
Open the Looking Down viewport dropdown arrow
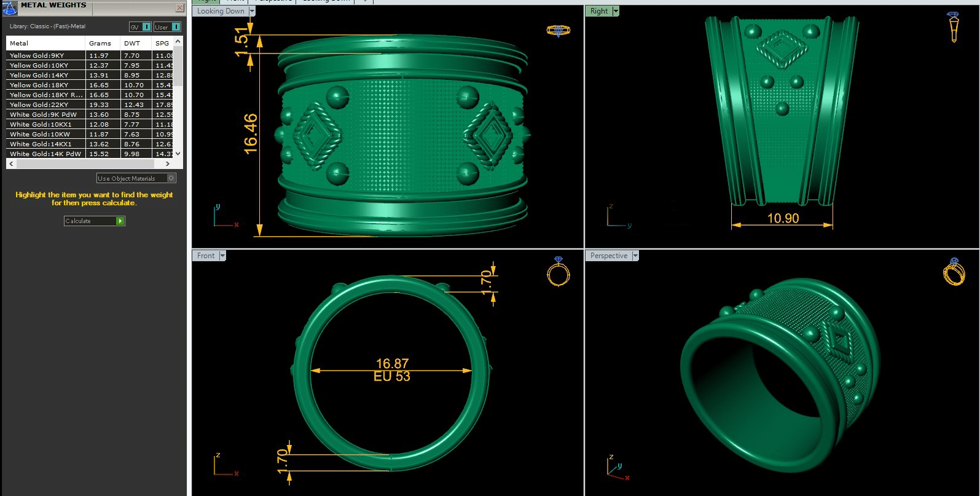pos(252,11)
